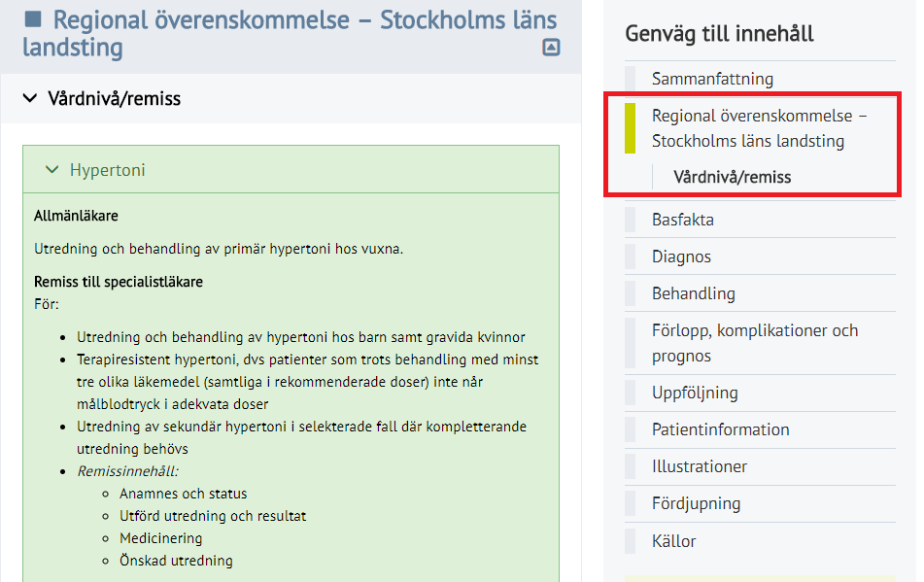Screen dimensions: 924x582
Task: Select Regional överenskommelse – Stockholms läns landsting shortcut
Action: click(759, 128)
